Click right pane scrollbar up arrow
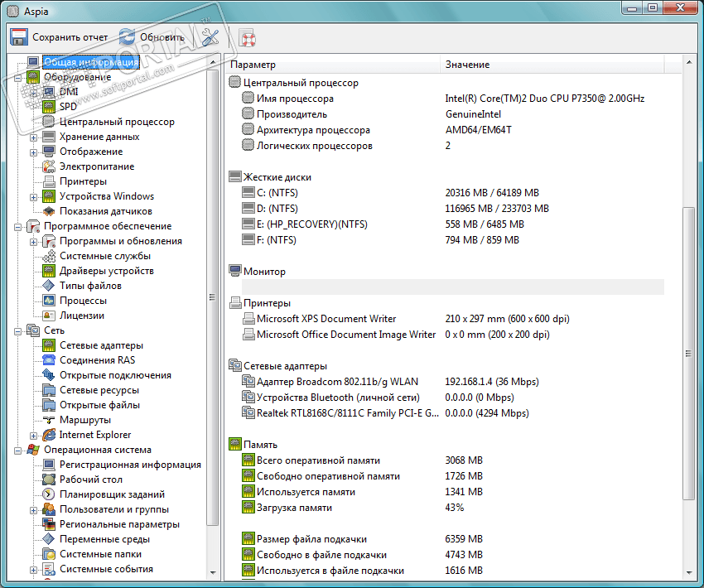 point(689,62)
